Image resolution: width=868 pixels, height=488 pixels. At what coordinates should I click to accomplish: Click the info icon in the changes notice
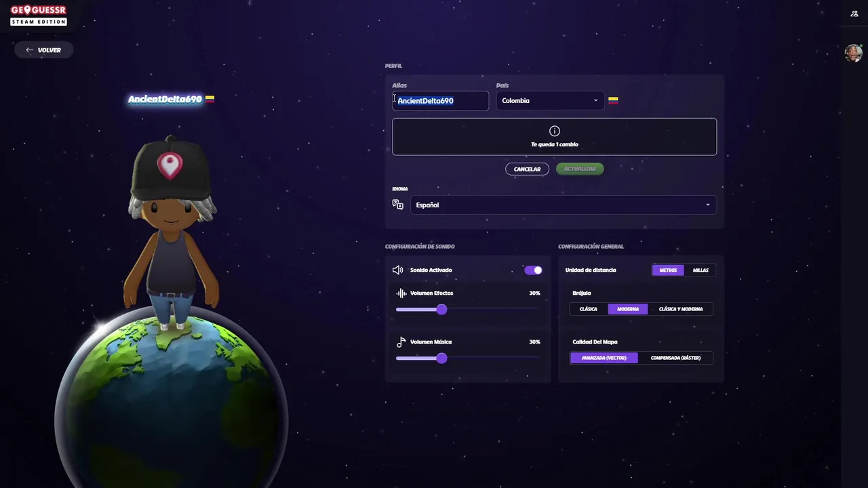coord(554,131)
